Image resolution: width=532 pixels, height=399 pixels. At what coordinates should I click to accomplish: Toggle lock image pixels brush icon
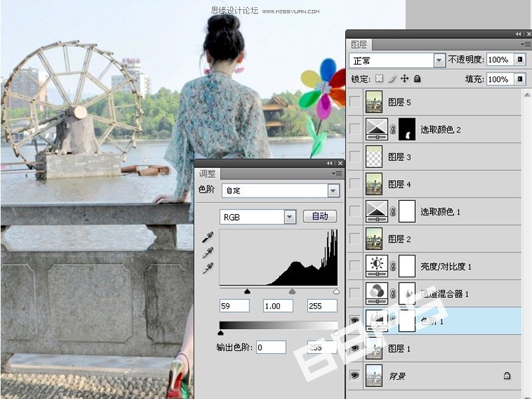click(x=392, y=78)
